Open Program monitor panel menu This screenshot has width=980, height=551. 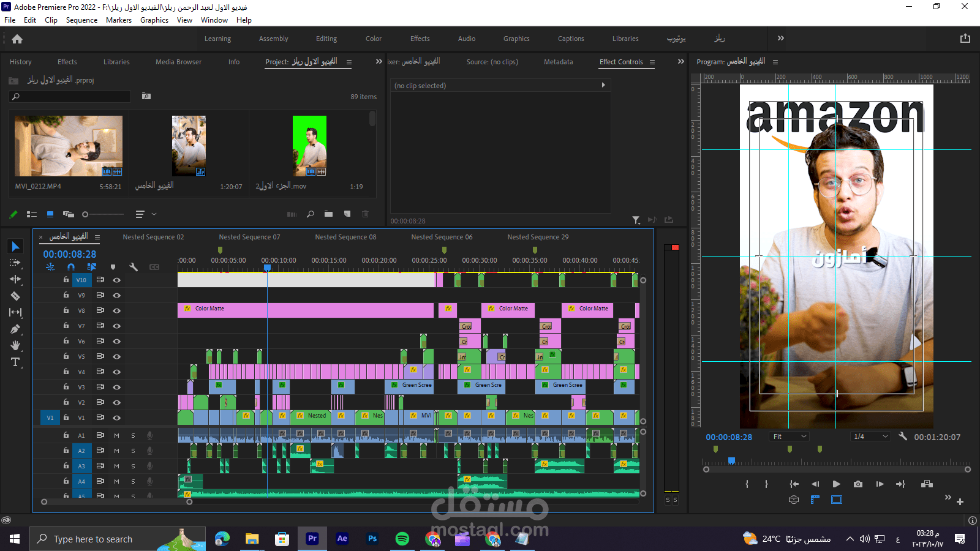775,62
